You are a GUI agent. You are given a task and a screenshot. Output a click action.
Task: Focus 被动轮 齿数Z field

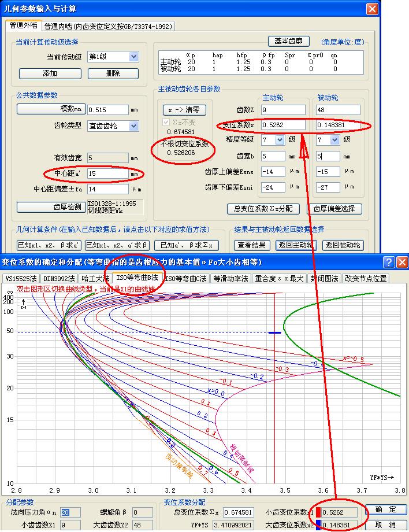[338, 110]
